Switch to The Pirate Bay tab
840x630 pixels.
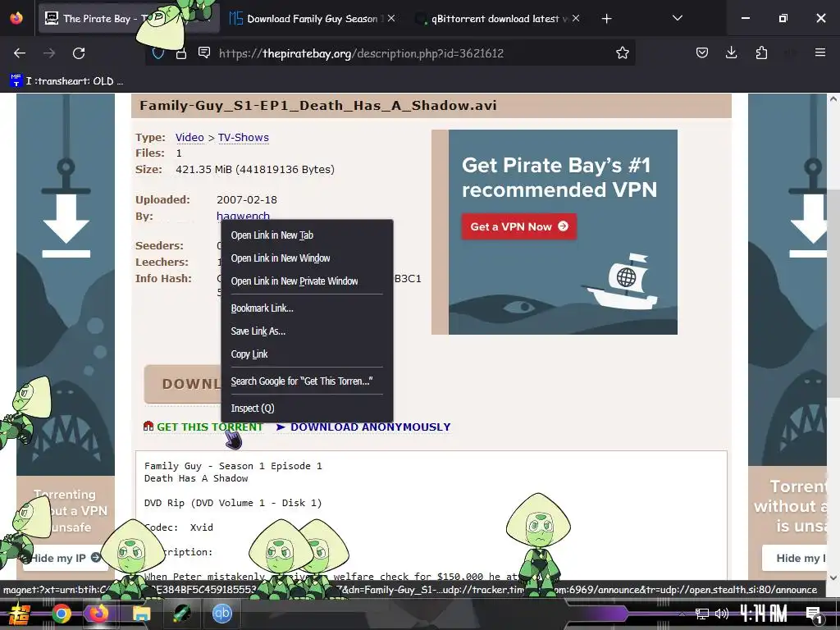click(x=129, y=19)
